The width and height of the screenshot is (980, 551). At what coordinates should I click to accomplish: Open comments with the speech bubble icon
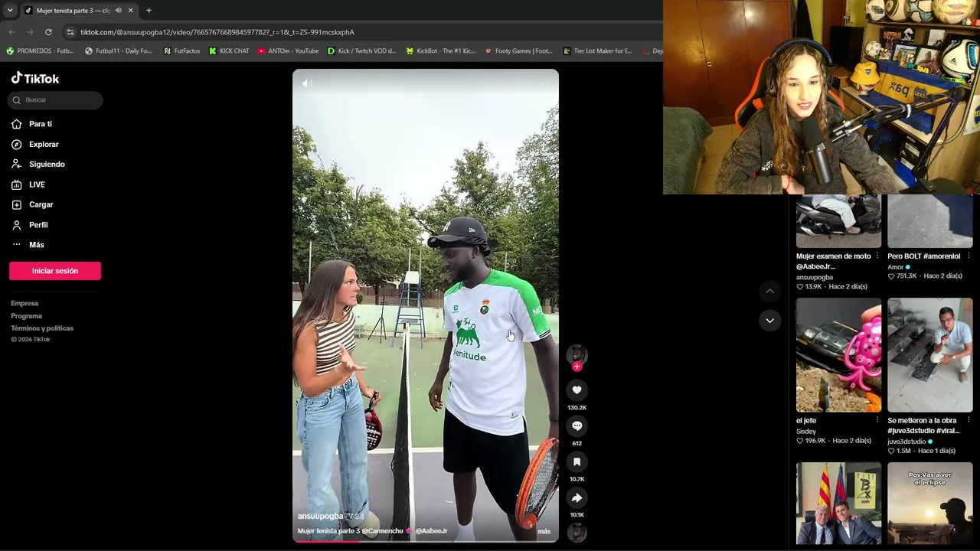pyautogui.click(x=577, y=426)
